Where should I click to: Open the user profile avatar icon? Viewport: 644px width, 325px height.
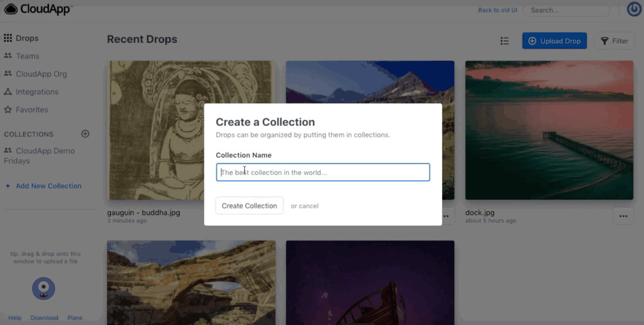(x=634, y=9)
